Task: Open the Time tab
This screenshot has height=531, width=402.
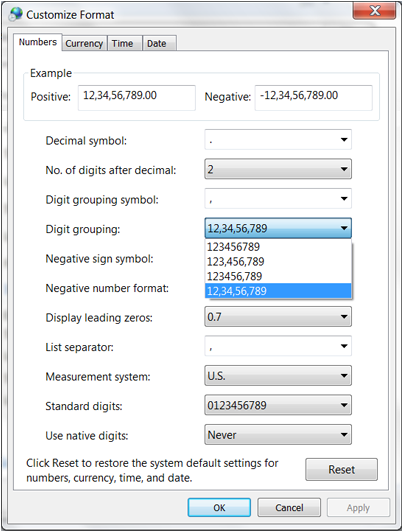Action: pyautogui.click(x=124, y=43)
